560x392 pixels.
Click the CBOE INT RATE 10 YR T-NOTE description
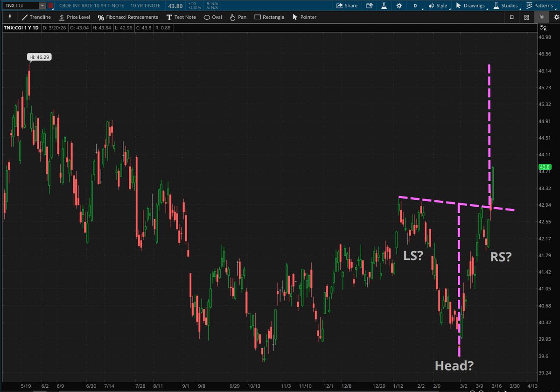pos(92,6)
